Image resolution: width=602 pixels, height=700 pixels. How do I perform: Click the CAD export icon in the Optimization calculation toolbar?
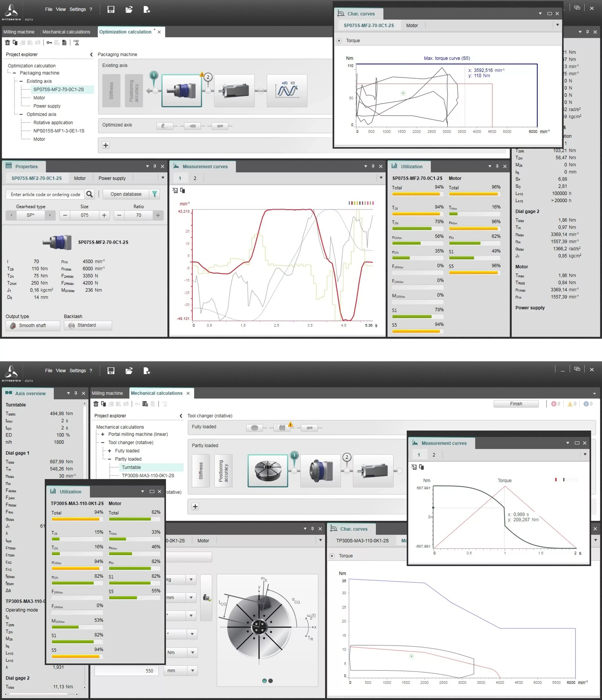click(76, 43)
